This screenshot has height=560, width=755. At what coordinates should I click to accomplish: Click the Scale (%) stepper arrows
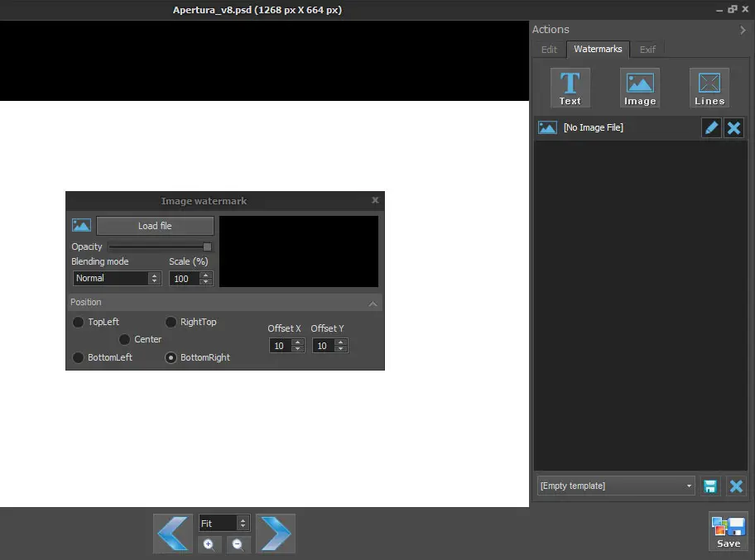pos(205,279)
